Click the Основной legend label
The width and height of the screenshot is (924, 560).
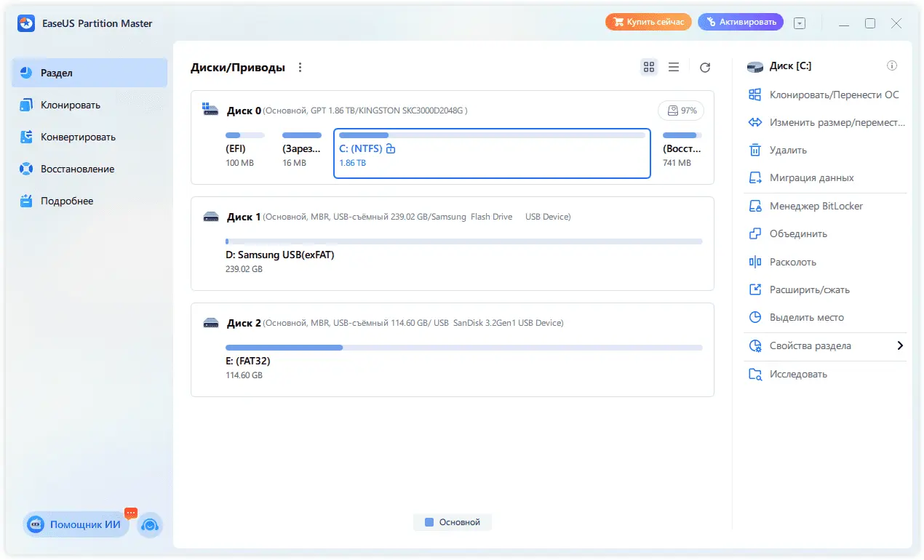pyautogui.click(x=460, y=522)
